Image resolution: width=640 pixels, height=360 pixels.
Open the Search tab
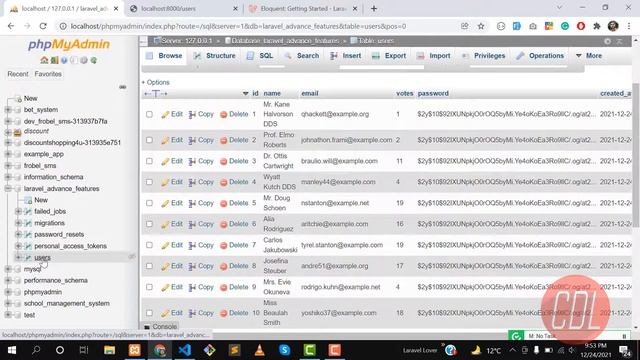click(x=302, y=56)
